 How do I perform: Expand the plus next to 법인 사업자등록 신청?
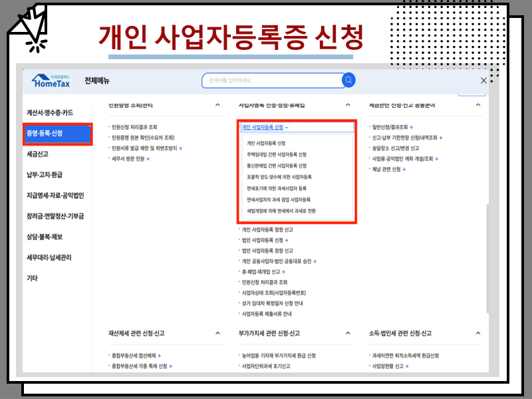coord(287,240)
